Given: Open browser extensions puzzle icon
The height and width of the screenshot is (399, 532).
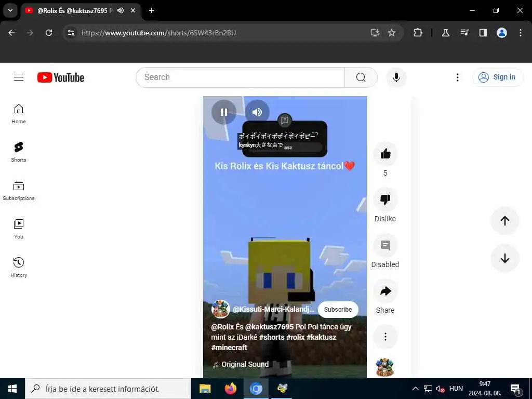Looking at the screenshot, I should coord(418,33).
